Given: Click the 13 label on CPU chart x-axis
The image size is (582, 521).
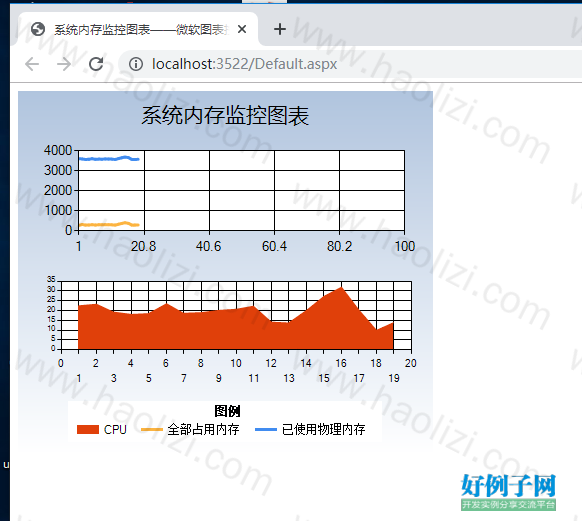Looking at the screenshot, I should pyautogui.click(x=289, y=379).
